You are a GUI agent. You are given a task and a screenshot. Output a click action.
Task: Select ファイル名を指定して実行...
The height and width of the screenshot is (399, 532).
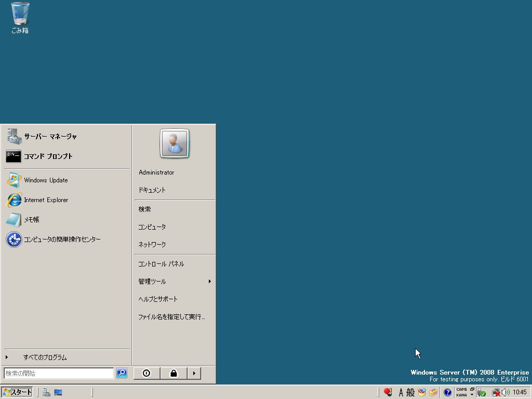click(x=171, y=317)
